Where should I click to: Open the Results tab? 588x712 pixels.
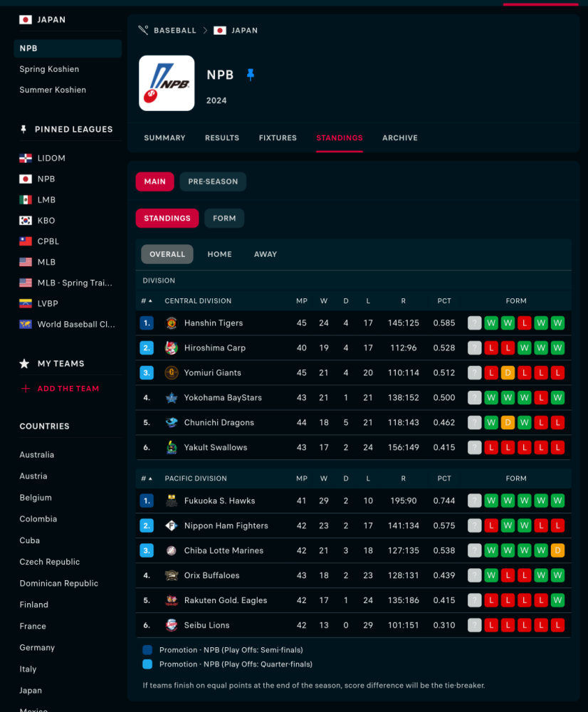[x=222, y=137]
